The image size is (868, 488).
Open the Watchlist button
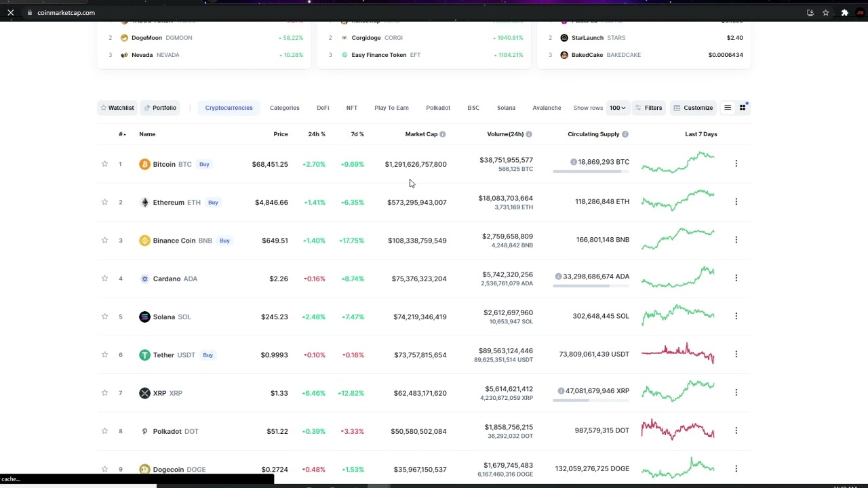coord(117,108)
